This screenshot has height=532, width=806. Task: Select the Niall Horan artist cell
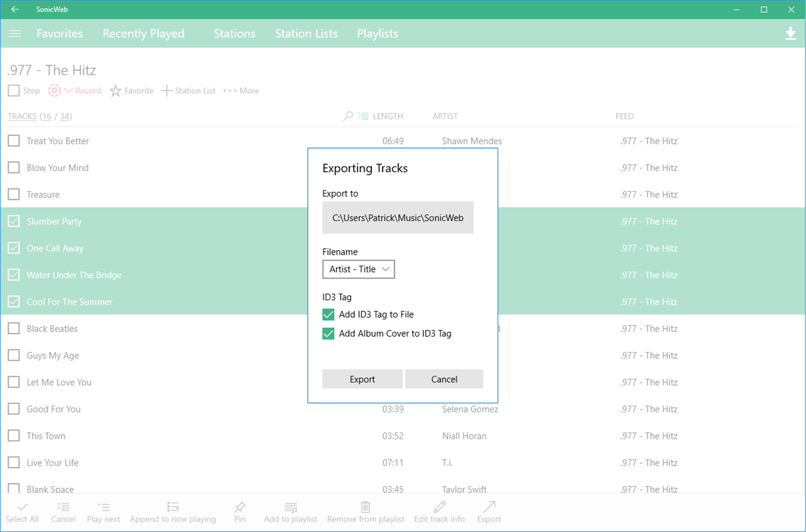pos(464,436)
